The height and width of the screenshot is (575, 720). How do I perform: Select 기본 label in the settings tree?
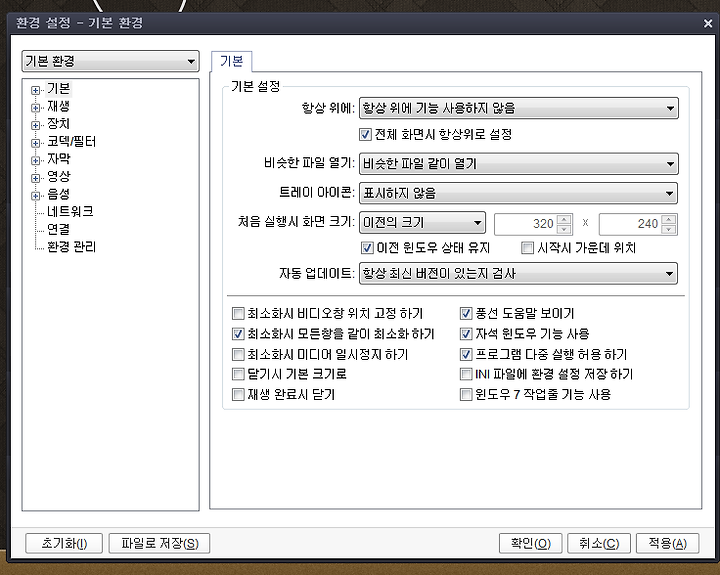[58, 88]
